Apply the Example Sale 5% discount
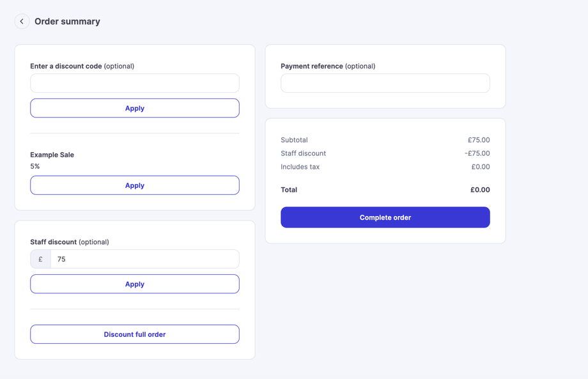The width and height of the screenshot is (588, 379). coord(135,185)
